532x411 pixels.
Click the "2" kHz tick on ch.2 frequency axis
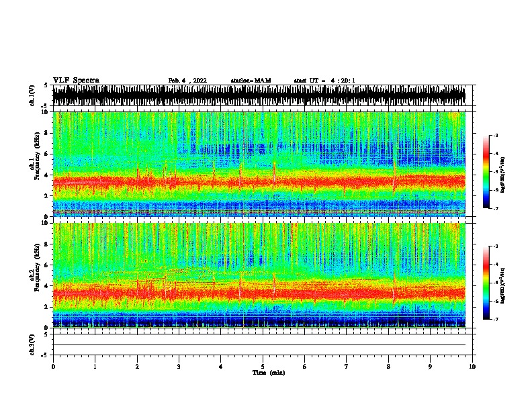coord(48,307)
